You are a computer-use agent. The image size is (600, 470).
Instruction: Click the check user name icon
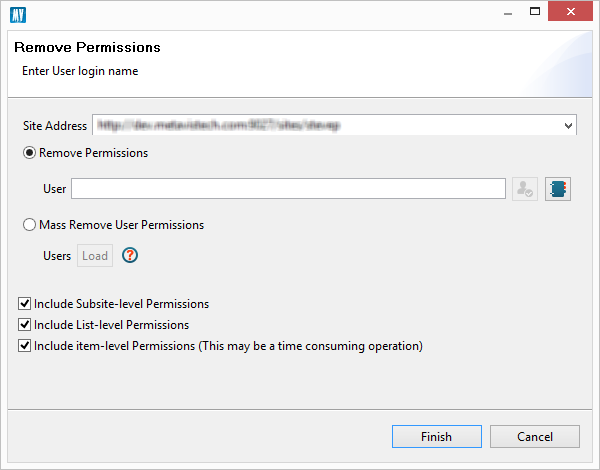(x=524, y=189)
